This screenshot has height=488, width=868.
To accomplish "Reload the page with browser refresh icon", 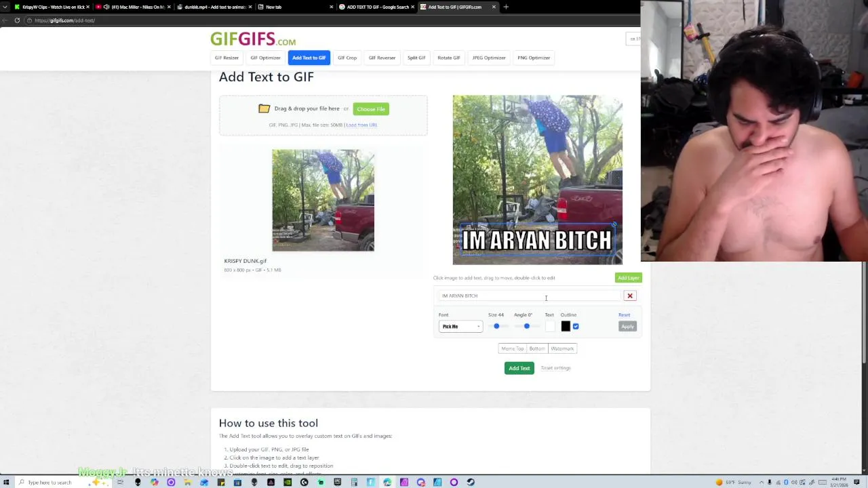I will (17, 20).
